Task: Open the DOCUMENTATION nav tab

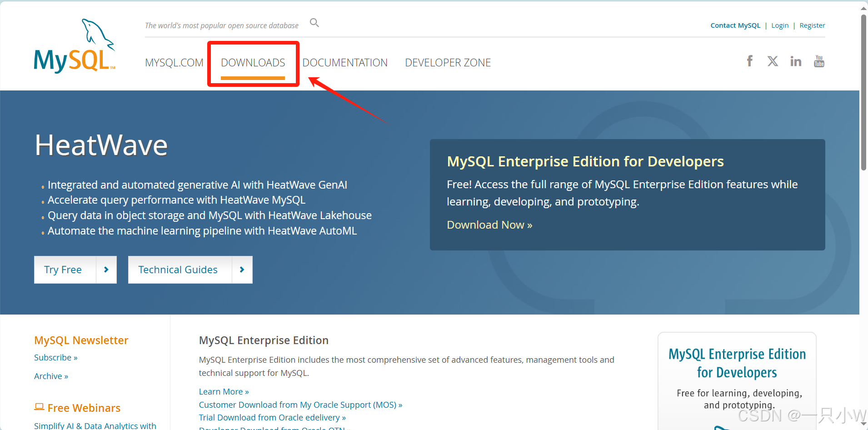Action: coord(345,63)
